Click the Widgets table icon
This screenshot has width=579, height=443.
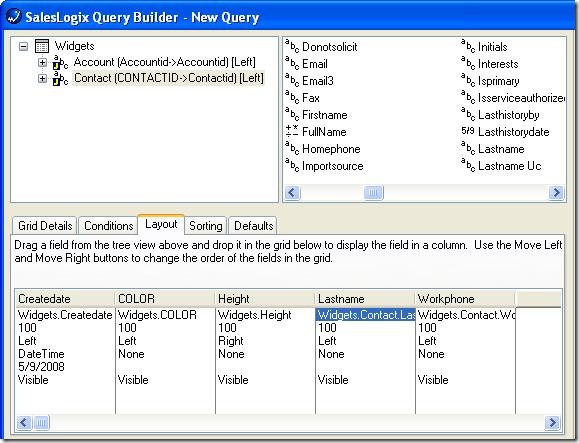click(x=42, y=47)
